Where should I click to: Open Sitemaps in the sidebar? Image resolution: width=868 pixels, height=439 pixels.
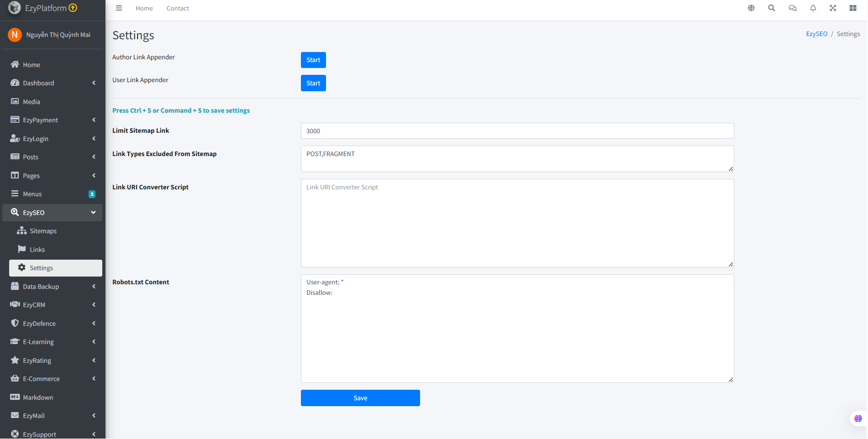43,231
